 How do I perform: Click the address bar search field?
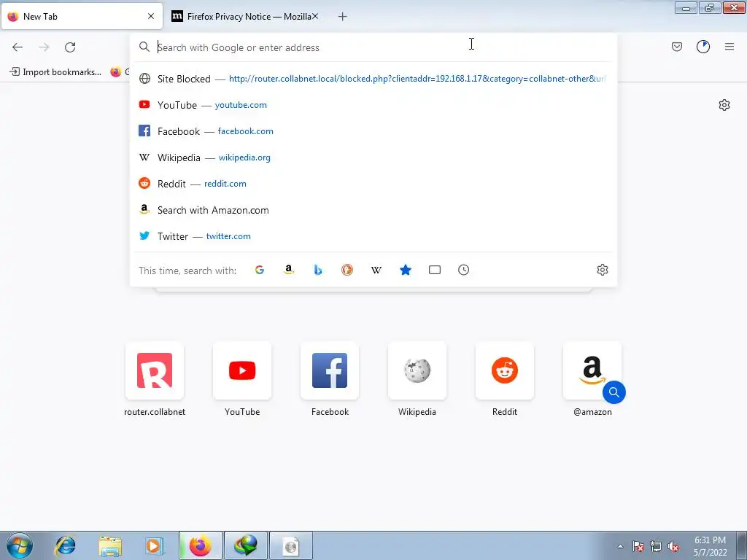(373, 47)
